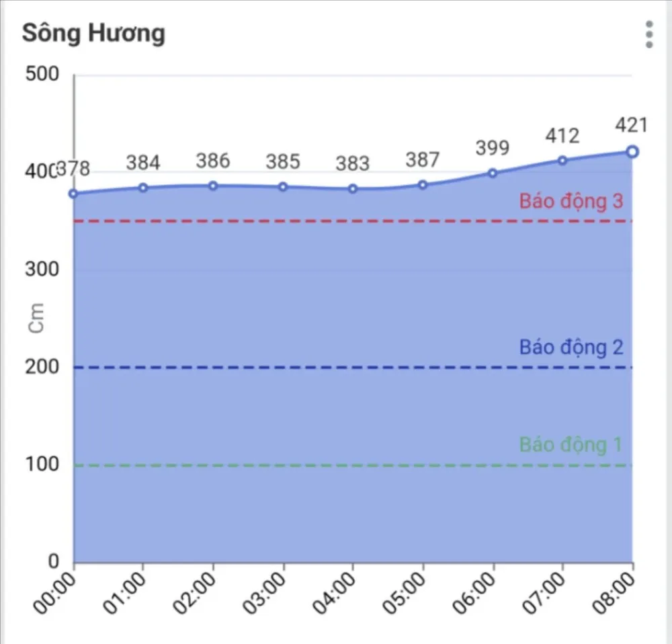Select the Sông Hương chart title

94,34
